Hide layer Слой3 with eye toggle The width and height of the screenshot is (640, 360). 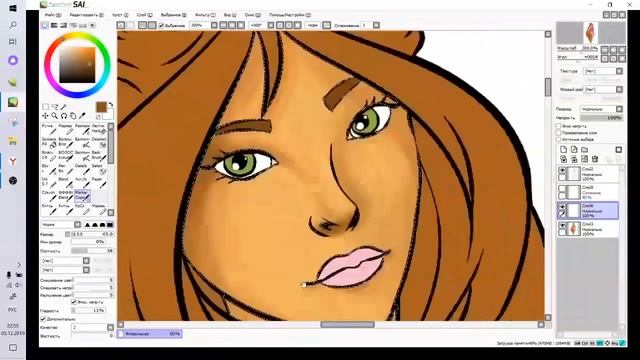pos(562,225)
